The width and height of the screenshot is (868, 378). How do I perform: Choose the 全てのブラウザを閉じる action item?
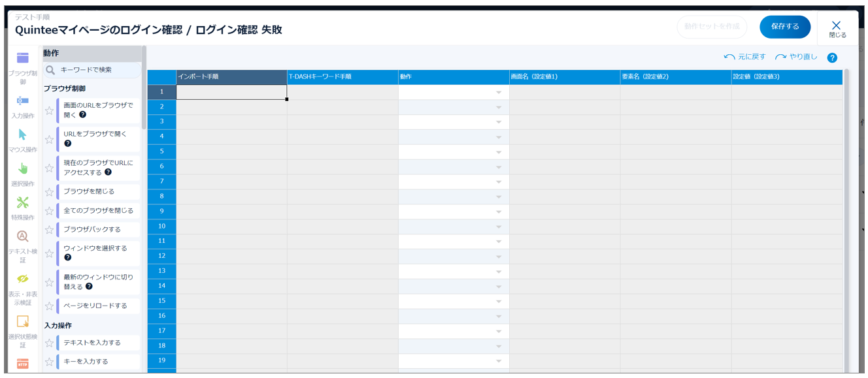[x=98, y=211]
